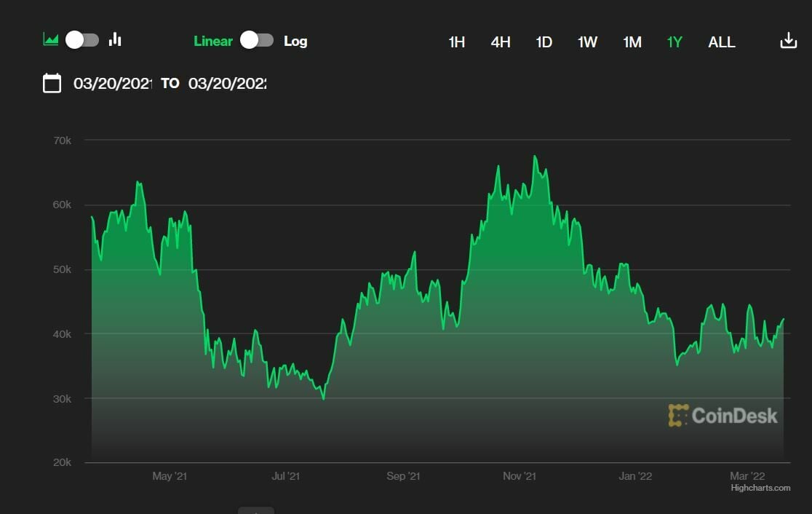
Task: Edit the end date 03/20/2022 field
Action: pyautogui.click(x=227, y=84)
